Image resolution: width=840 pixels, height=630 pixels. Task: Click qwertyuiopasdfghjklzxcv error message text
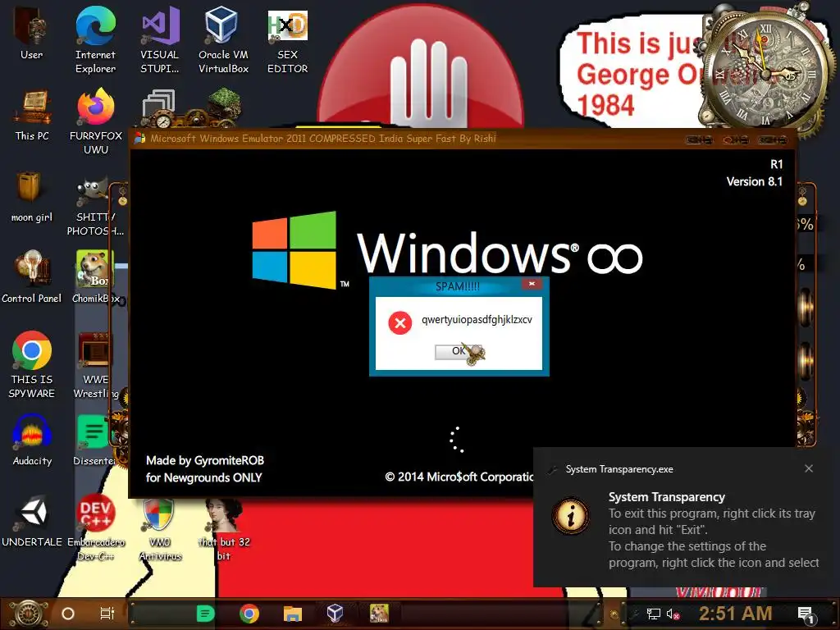pyautogui.click(x=477, y=320)
